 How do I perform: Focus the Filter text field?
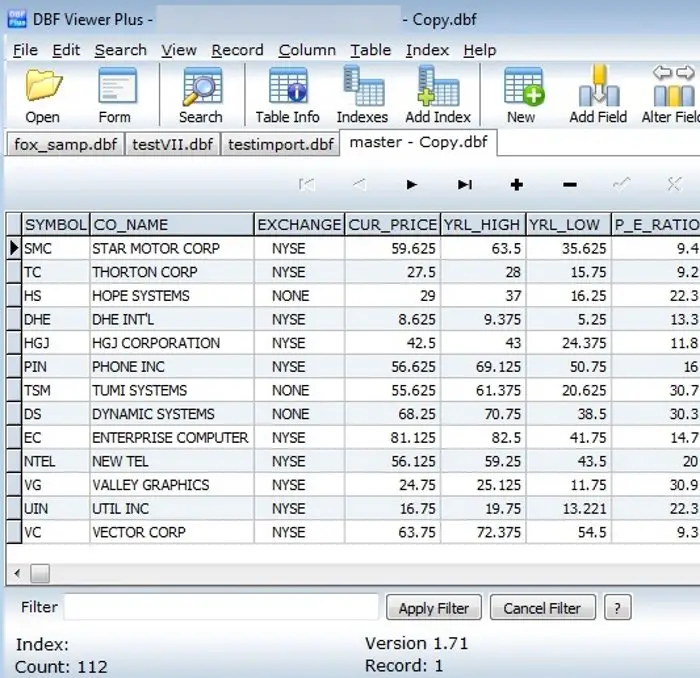(x=221, y=607)
